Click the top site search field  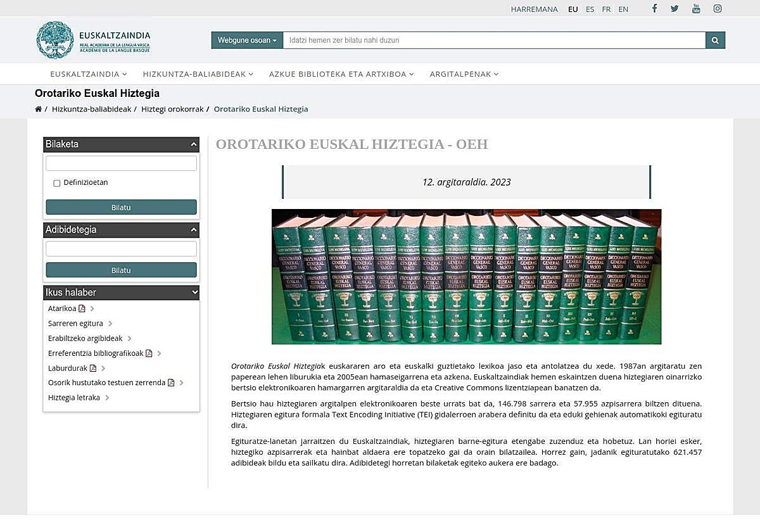click(494, 41)
